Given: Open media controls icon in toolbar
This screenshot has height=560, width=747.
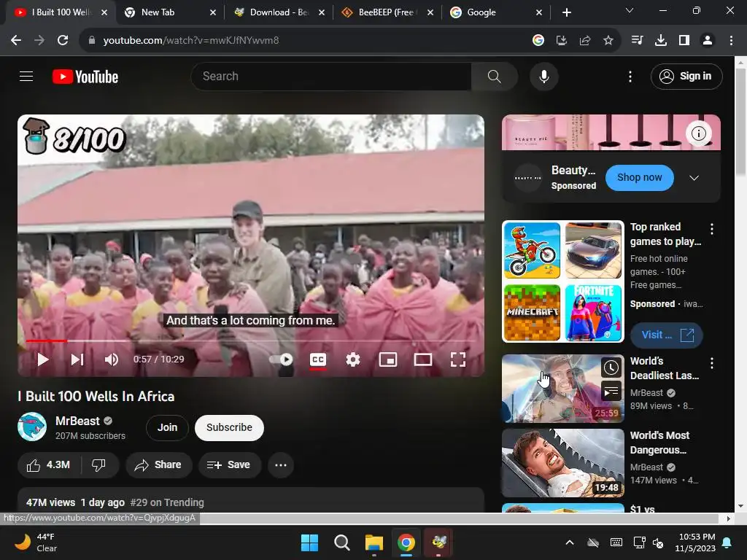Looking at the screenshot, I should click(x=637, y=41).
